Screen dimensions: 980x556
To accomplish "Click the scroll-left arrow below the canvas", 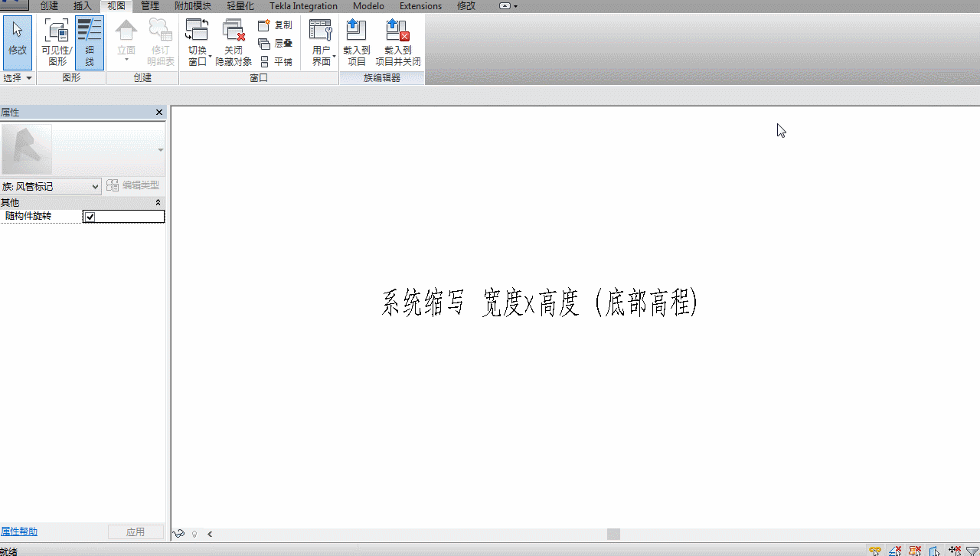I will point(210,534).
